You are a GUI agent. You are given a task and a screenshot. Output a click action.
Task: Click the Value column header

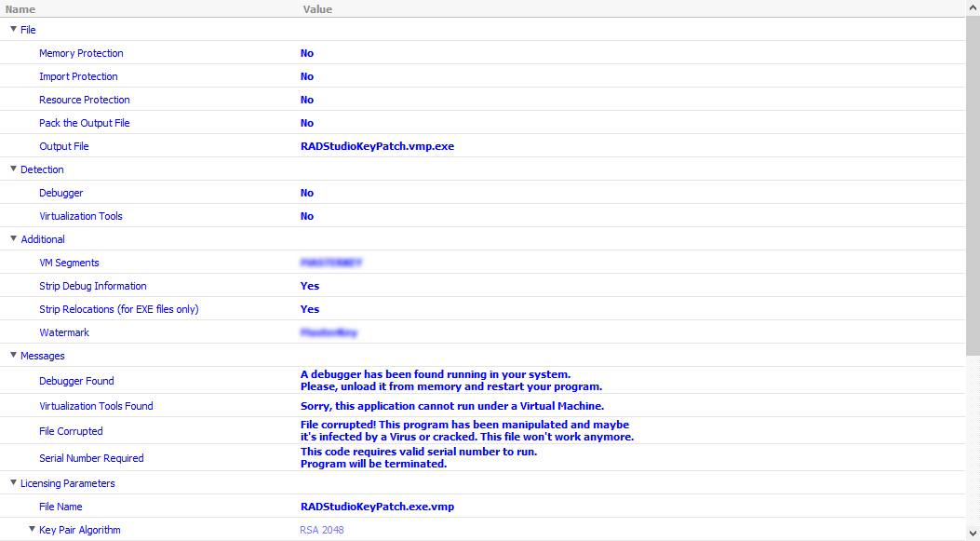[x=317, y=9]
